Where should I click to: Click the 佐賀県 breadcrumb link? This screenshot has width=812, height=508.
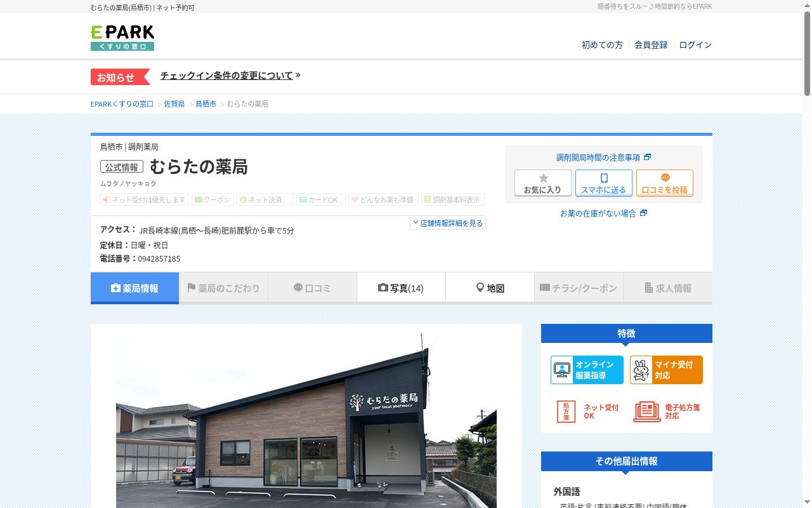pyautogui.click(x=174, y=104)
